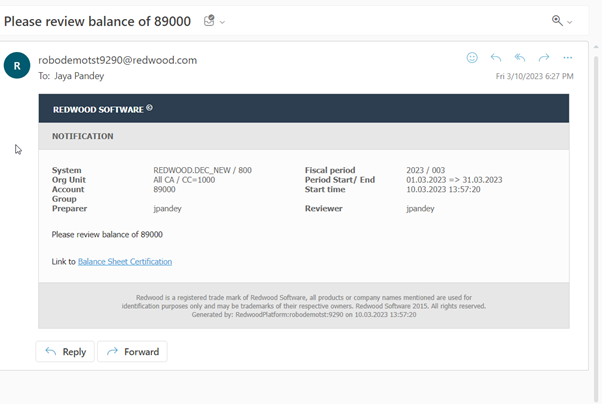
Task: Click the 'Group' field label
Action: pos(64,199)
